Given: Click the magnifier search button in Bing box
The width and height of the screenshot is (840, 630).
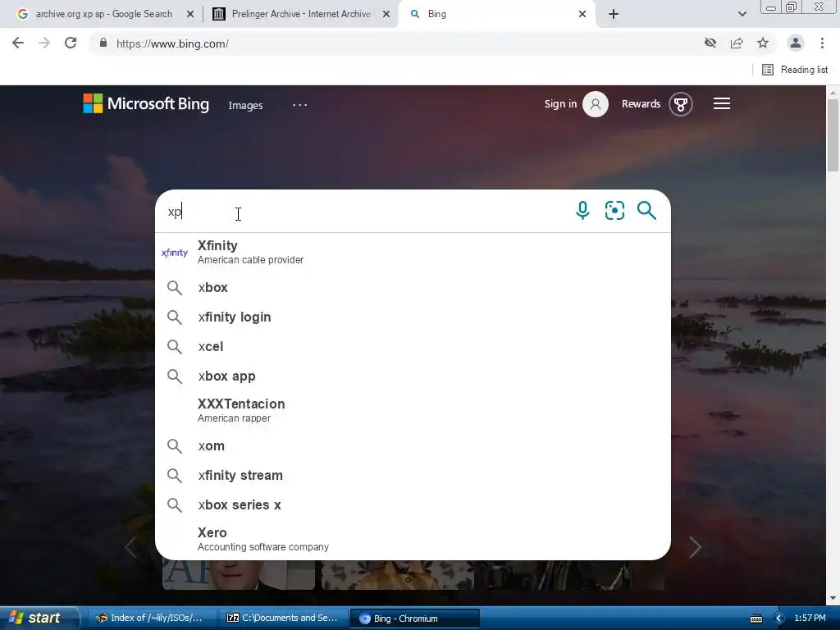Looking at the screenshot, I should click(646, 210).
